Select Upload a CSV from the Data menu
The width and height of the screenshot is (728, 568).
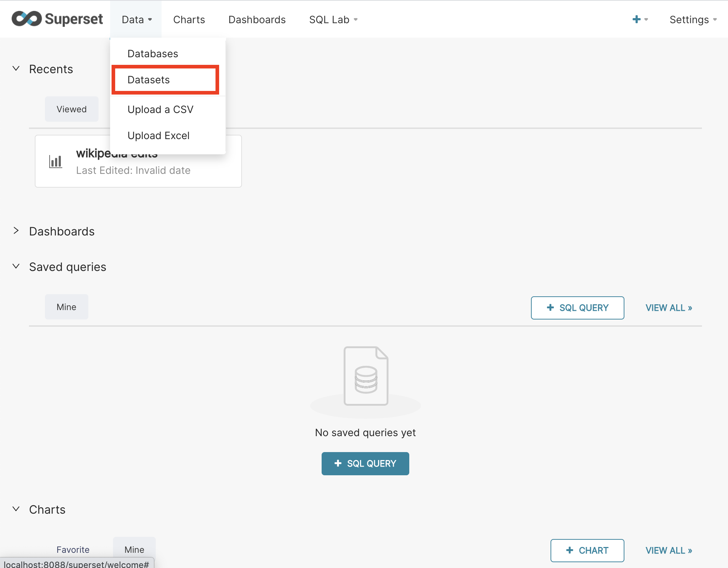tap(160, 109)
